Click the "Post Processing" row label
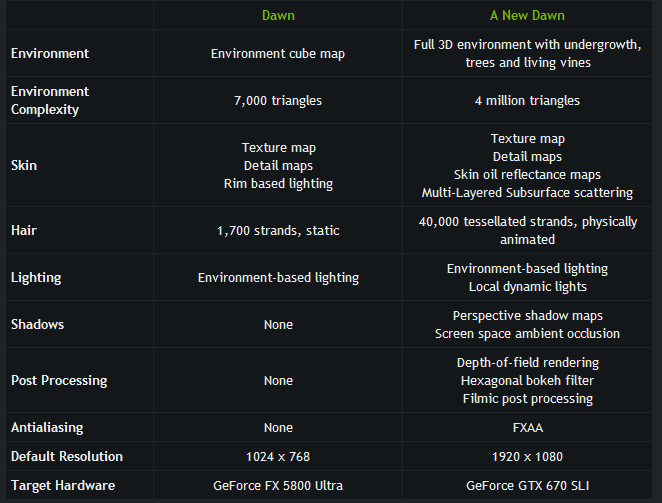The image size is (662, 503). 59,380
